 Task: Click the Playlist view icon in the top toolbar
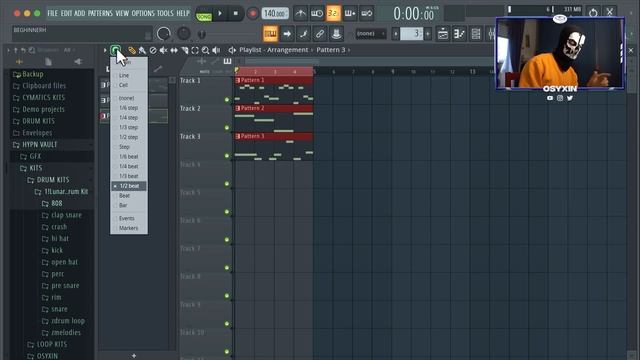pyautogui.click(x=443, y=34)
